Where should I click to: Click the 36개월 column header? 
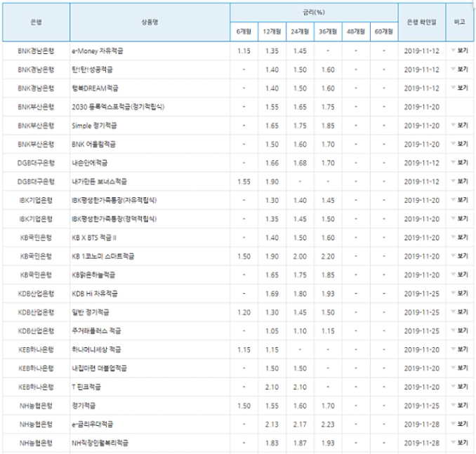click(x=328, y=32)
